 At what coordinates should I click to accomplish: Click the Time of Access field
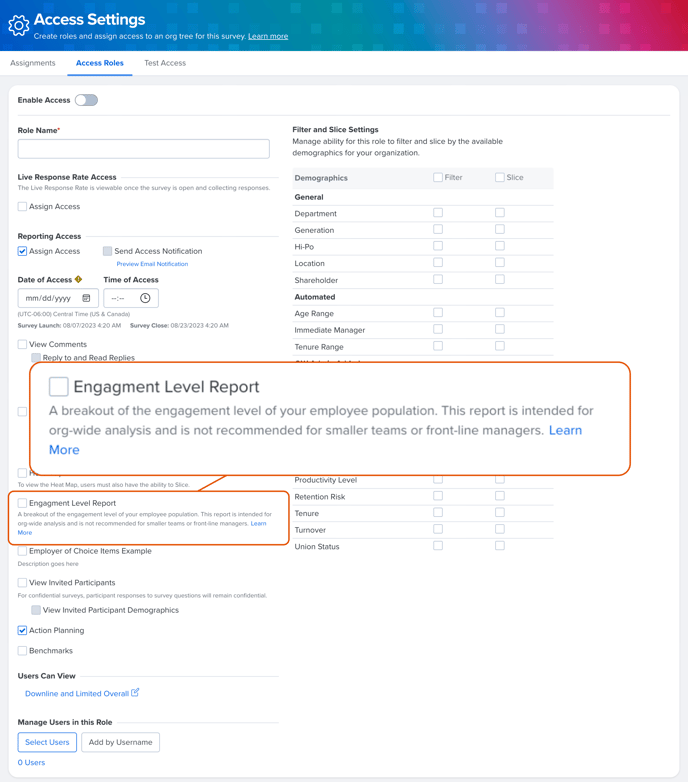131,298
